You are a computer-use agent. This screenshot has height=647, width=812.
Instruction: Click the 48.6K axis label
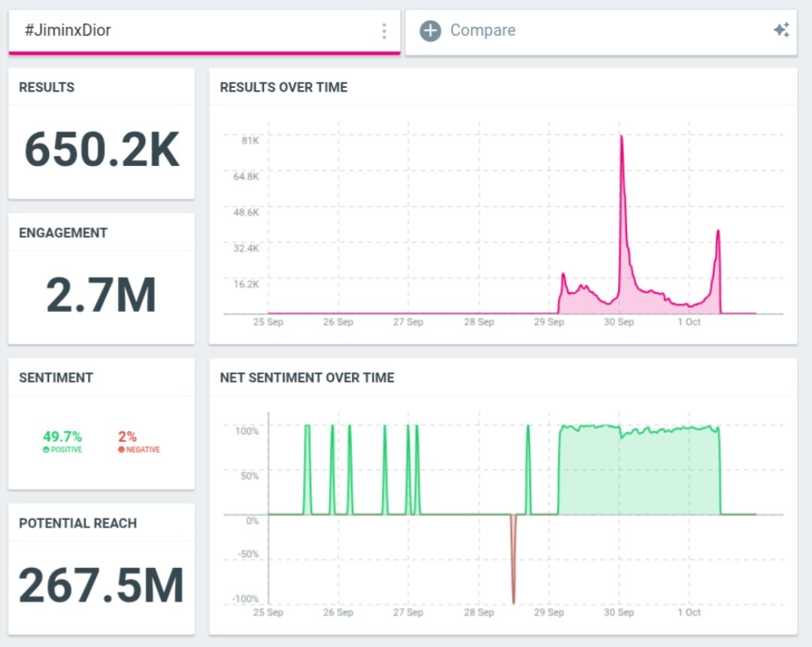246,212
